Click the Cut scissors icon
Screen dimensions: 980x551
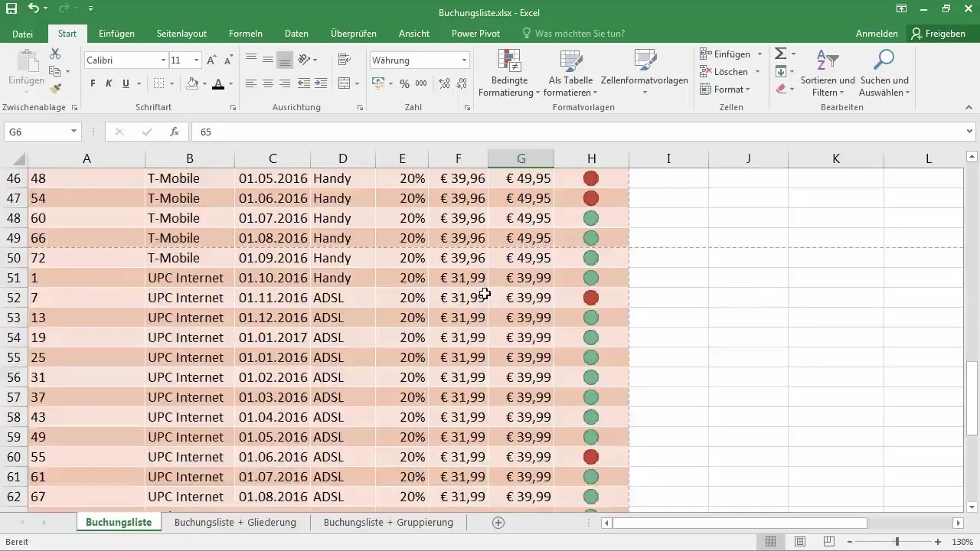tap(55, 54)
